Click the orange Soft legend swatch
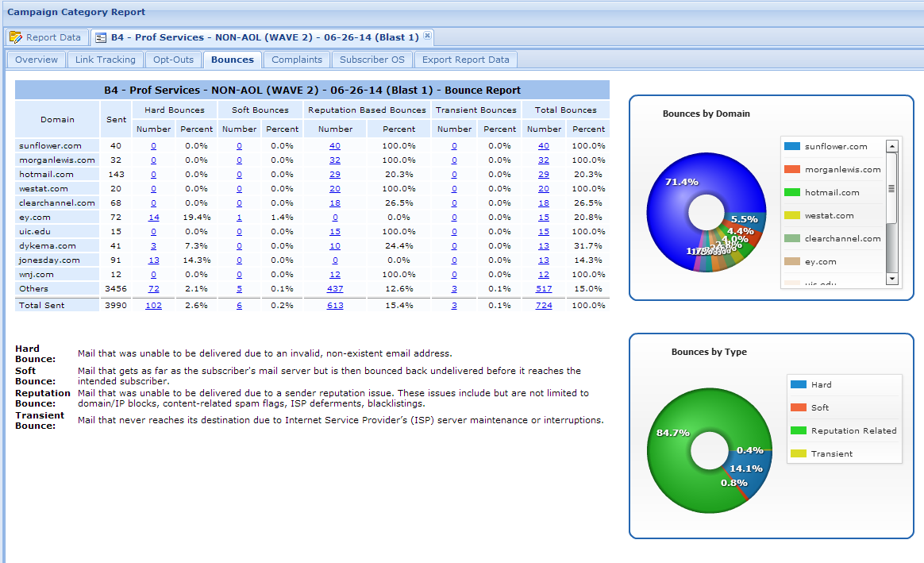Viewport: 924px width, 563px height. (798, 407)
